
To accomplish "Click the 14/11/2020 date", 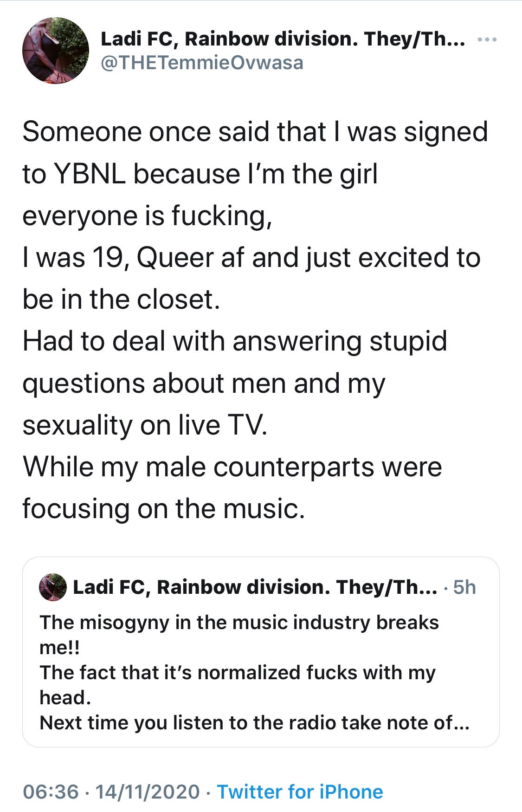I will tap(147, 792).
